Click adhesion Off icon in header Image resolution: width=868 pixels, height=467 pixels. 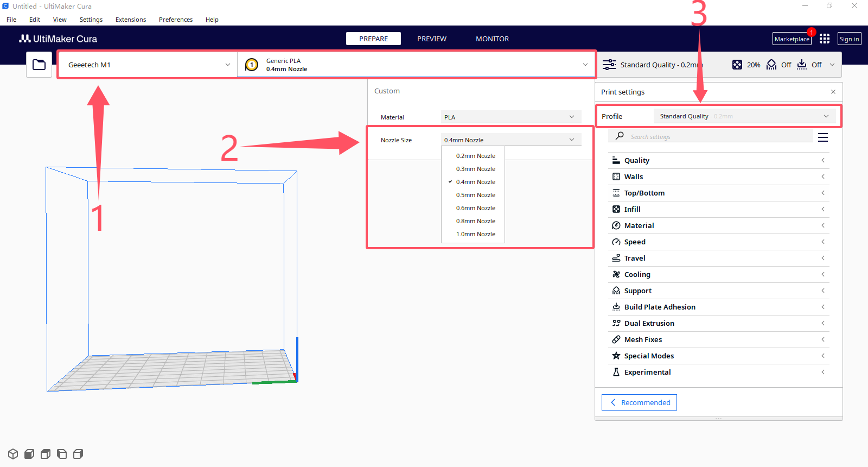coord(802,65)
